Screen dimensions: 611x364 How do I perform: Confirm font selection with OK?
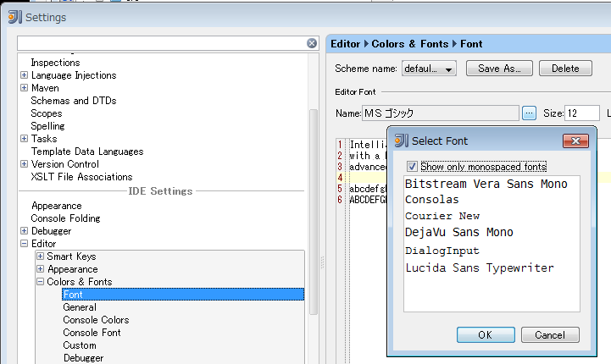[x=486, y=335]
